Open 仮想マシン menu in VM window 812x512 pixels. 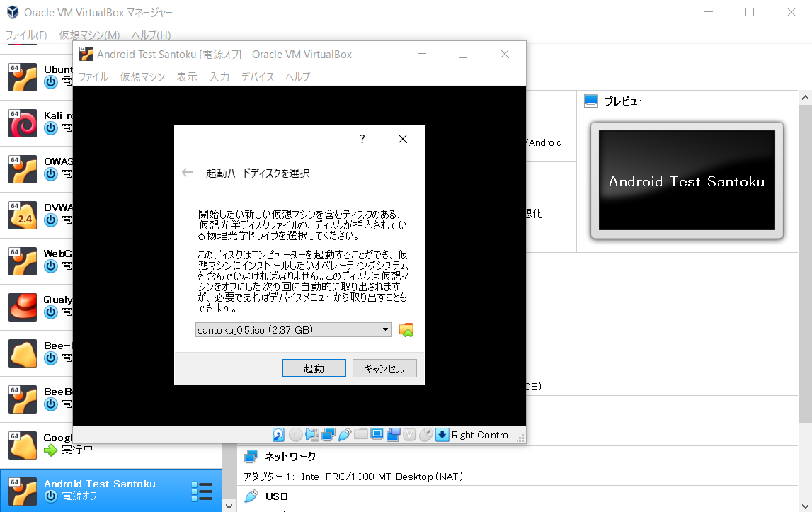tap(142, 76)
